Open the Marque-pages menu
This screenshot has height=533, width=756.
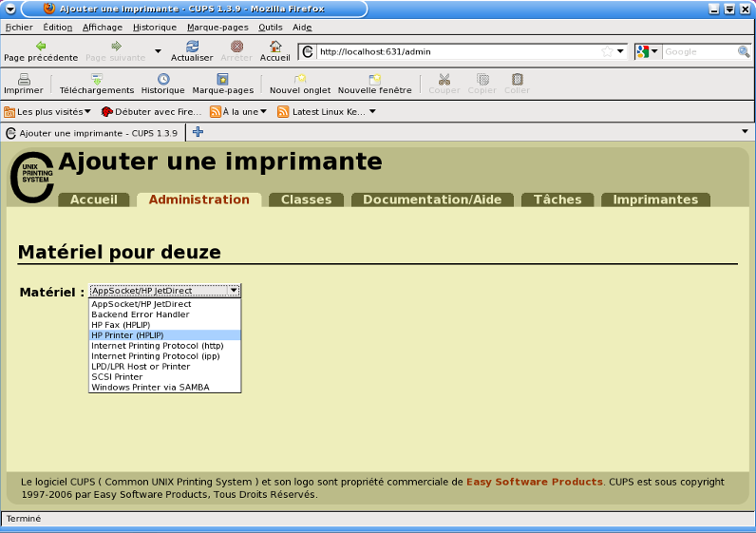point(217,28)
